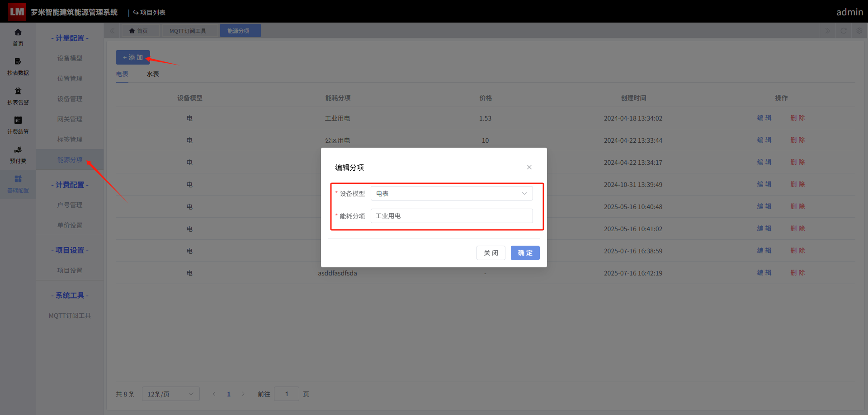The height and width of the screenshot is (415, 868).
Task: Click the 1.53 price cell
Action: click(485, 118)
